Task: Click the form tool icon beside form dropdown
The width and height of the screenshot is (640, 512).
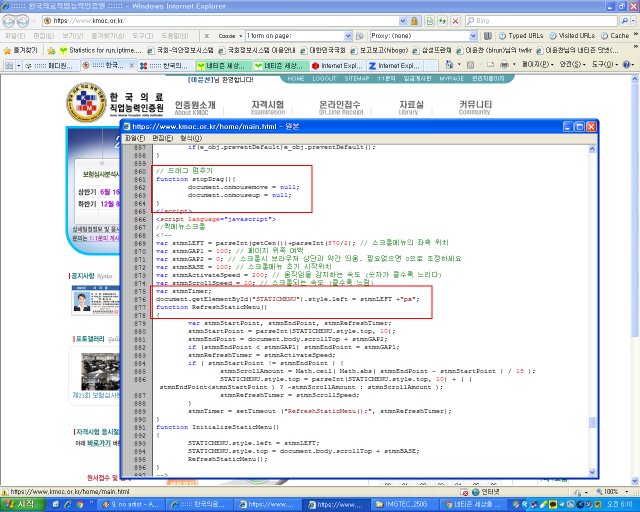Action: pyautogui.click(x=360, y=36)
